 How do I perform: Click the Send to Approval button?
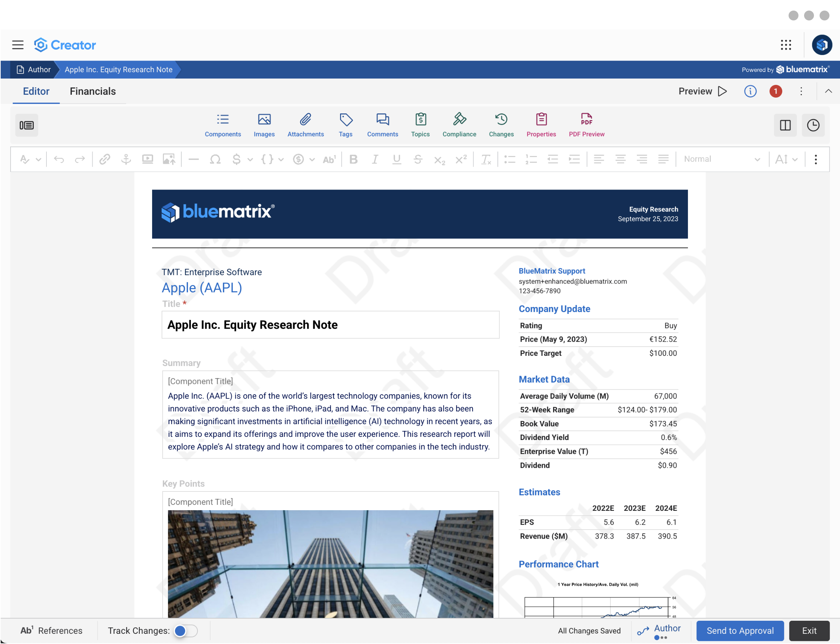click(740, 631)
